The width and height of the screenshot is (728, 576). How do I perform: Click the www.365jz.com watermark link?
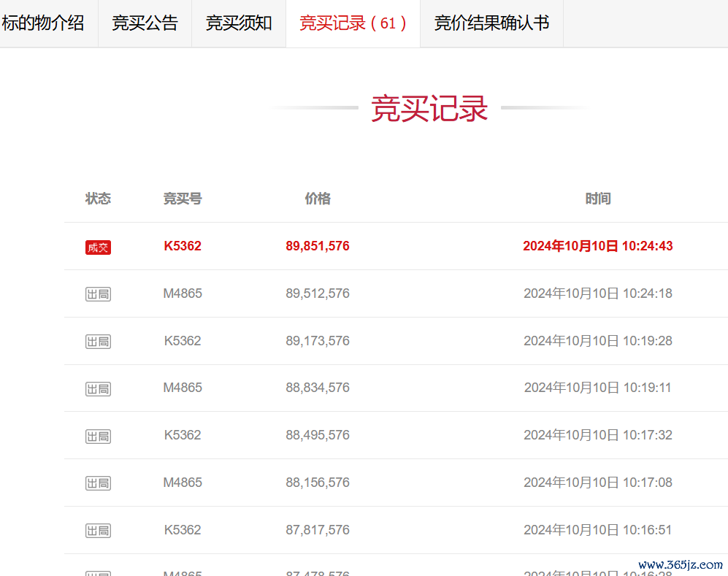680,565
